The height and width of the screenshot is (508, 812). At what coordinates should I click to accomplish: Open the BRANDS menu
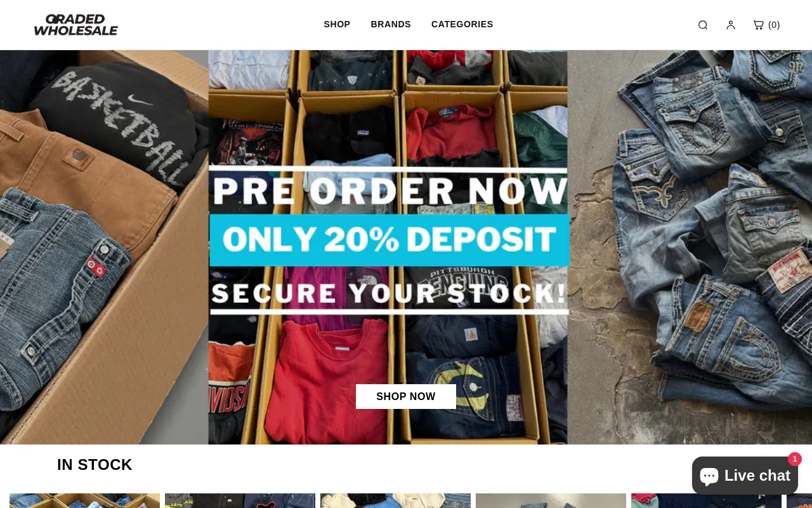coord(391,25)
